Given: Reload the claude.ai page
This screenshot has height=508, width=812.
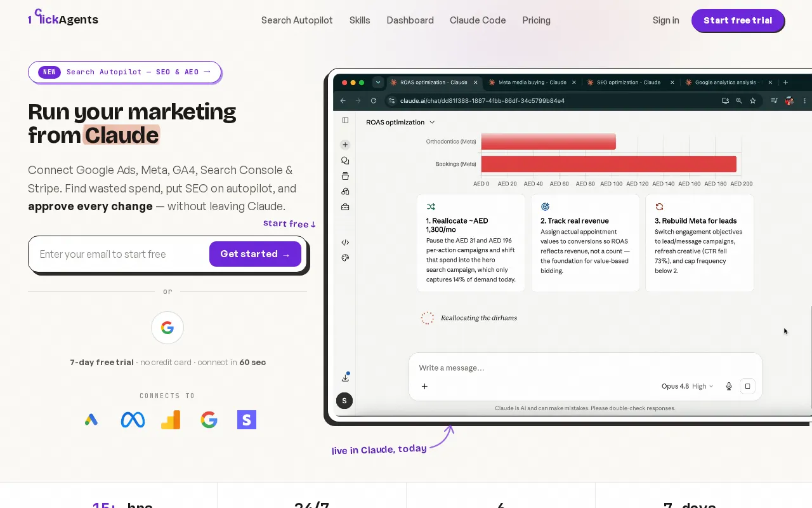Looking at the screenshot, I should [x=374, y=100].
